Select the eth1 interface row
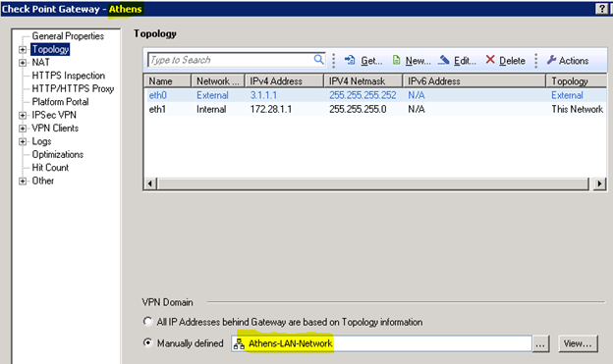Screen dimensions: 613x364 click(375, 109)
